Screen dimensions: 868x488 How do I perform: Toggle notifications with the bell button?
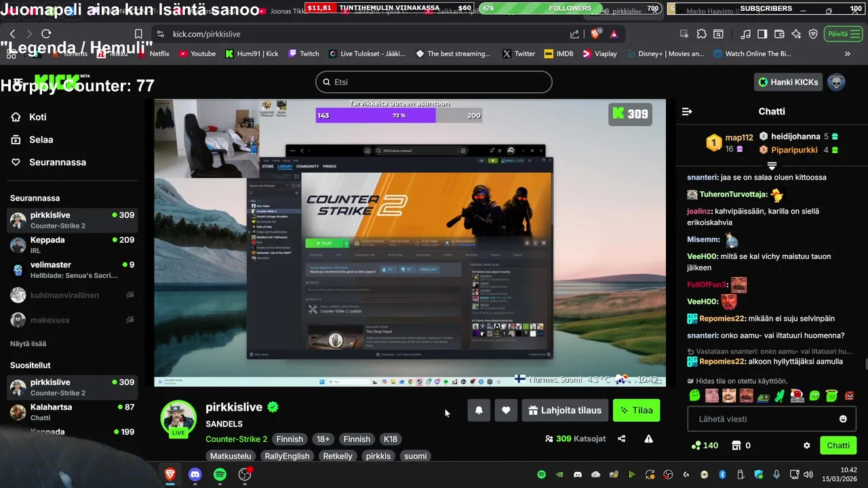(x=479, y=410)
